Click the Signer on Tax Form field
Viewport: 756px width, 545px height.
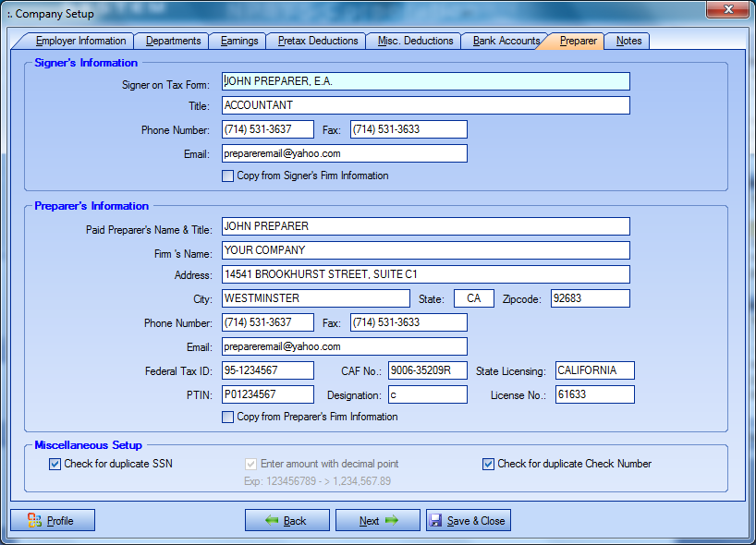425,81
